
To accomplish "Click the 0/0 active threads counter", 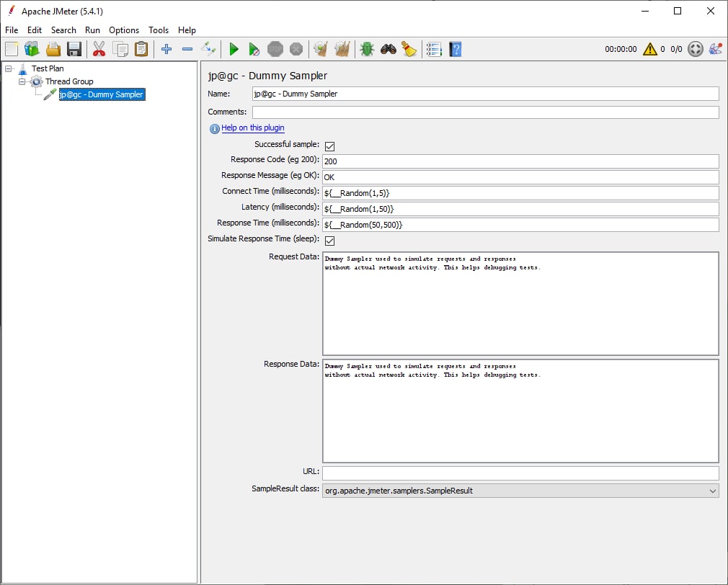I will (x=677, y=49).
